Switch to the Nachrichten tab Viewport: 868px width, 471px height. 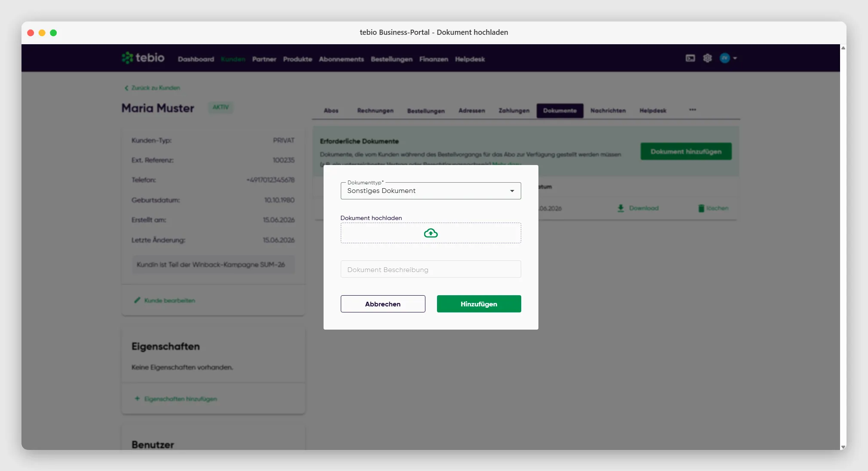point(608,110)
